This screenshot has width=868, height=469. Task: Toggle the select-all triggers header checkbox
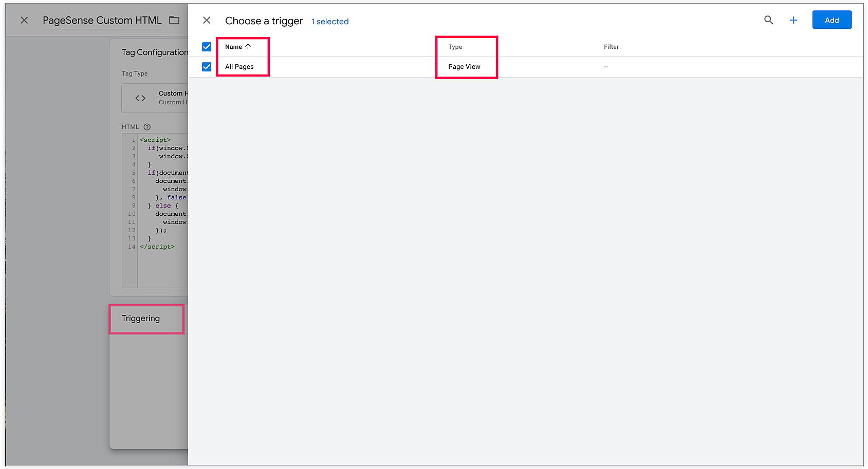(207, 47)
